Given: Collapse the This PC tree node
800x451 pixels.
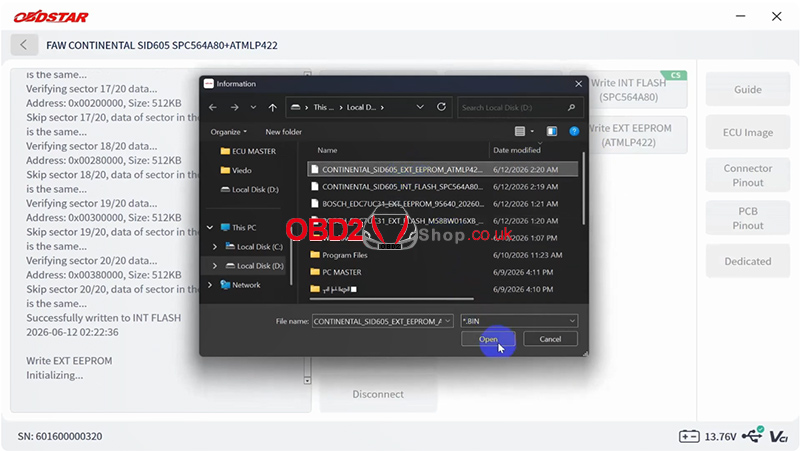Looking at the screenshot, I should (210, 227).
